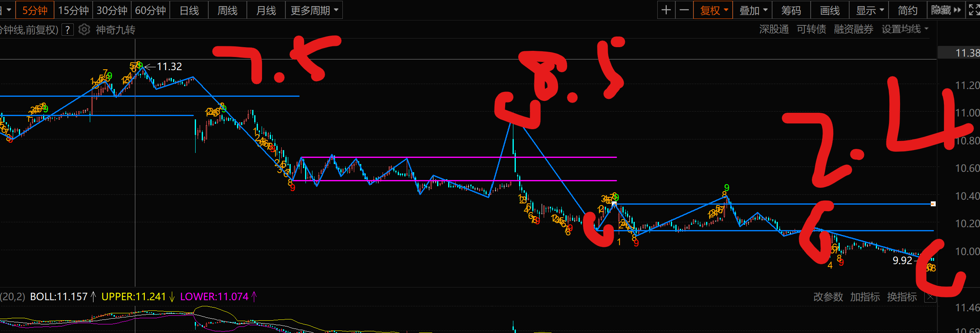Screen dimensions: 980x333
Task: Close the BOLL indicator panel with X
Action: [x=930, y=297]
